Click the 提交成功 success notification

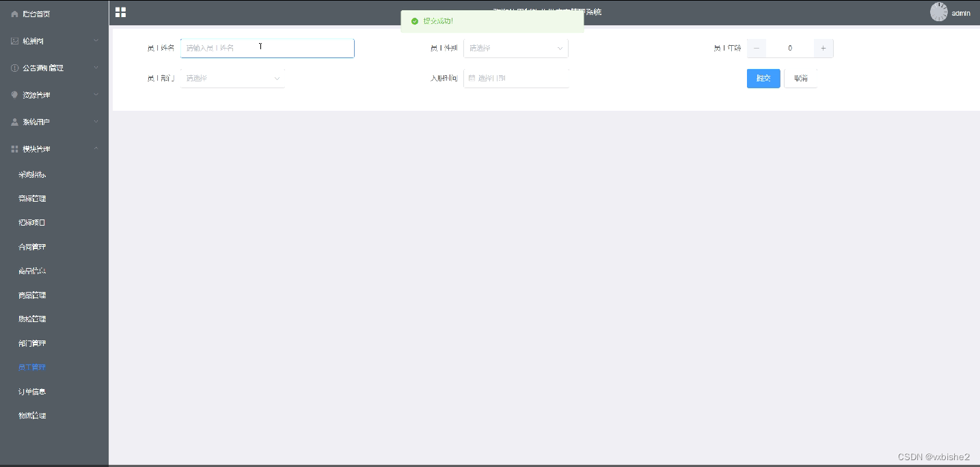(x=492, y=21)
